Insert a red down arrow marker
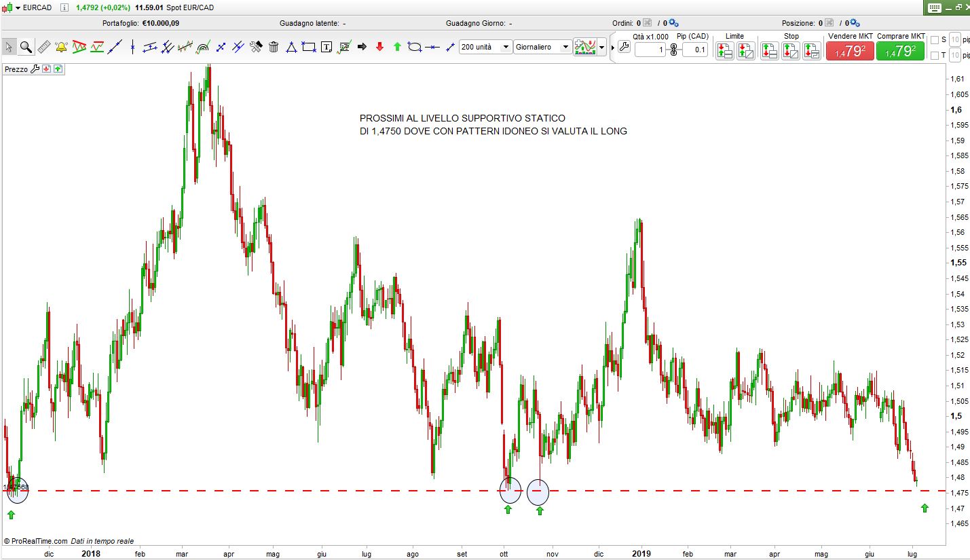 click(x=379, y=47)
